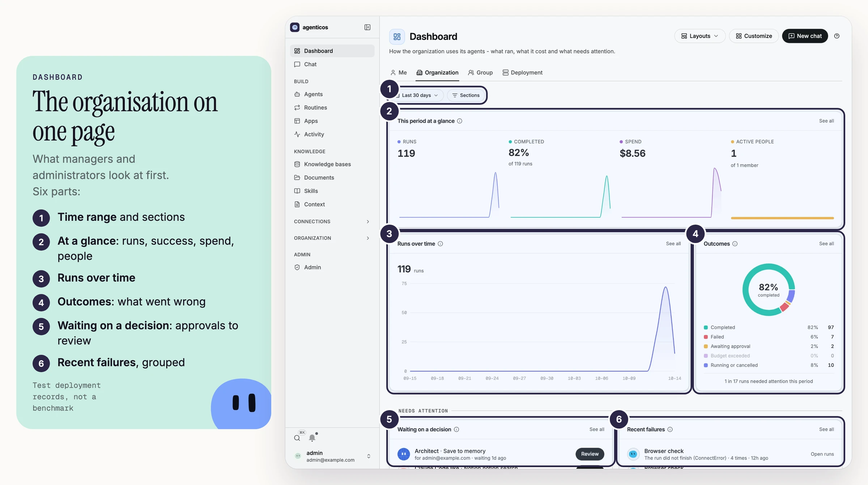Viewport: 868px width, 485px height.
Task: Click See all in Runs over time
Action: [x=673, y=244]
